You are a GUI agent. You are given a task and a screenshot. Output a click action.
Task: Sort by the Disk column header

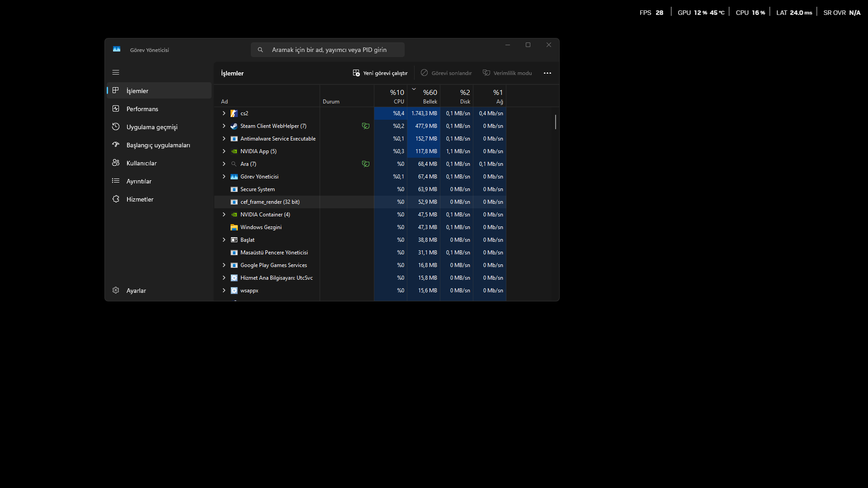coord(457,96)
